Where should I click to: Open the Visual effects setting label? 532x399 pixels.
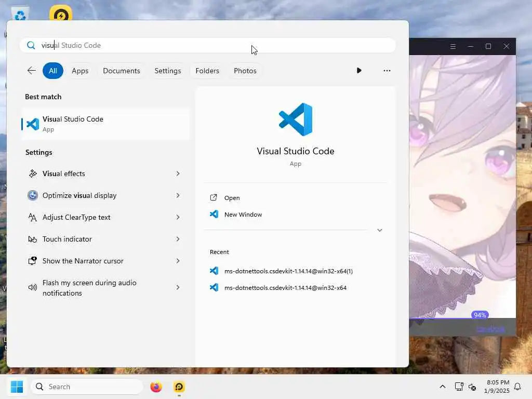point(64,174)
